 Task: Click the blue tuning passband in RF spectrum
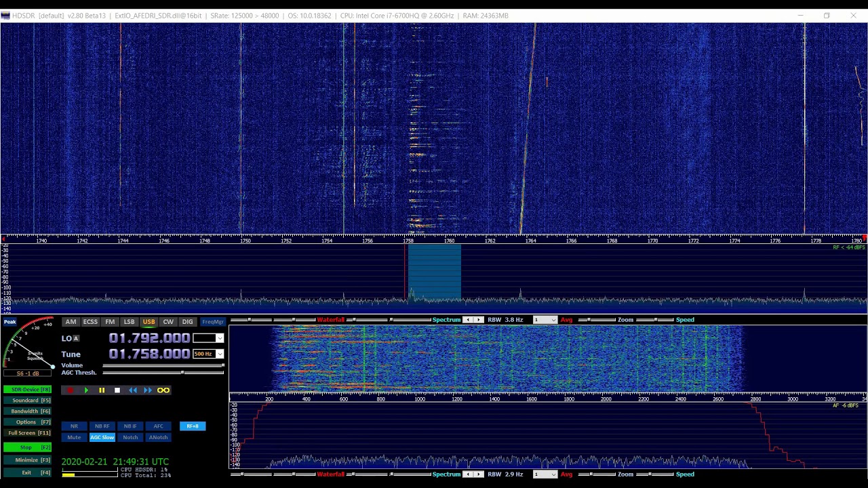[x=435, y=272]
